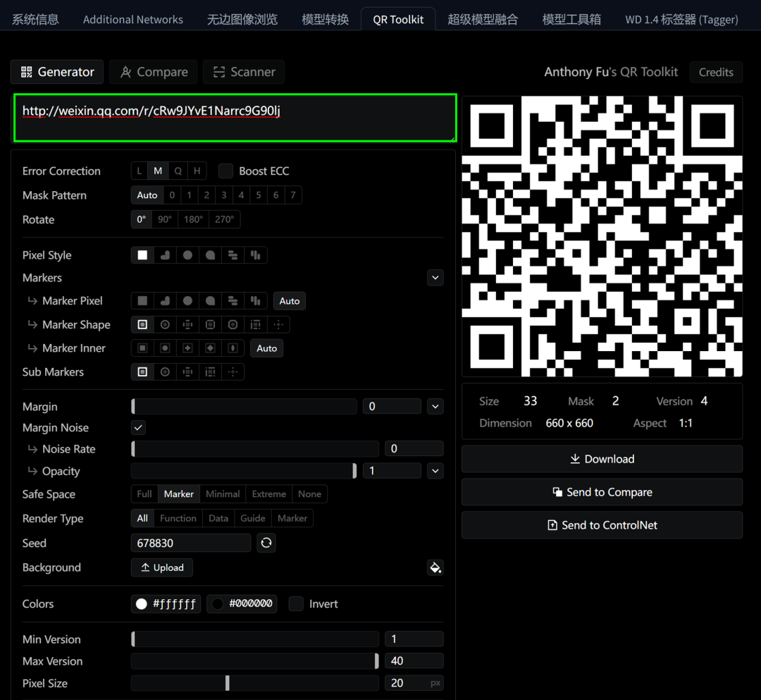Select tiny-plus shape in Marker Shape row
The width and height of the screenshot is (761, 700).
[x=278, y=325]
